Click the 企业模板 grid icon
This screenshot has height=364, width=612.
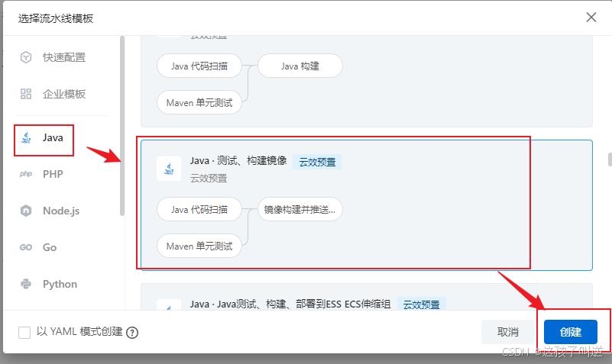click(26, 94)
